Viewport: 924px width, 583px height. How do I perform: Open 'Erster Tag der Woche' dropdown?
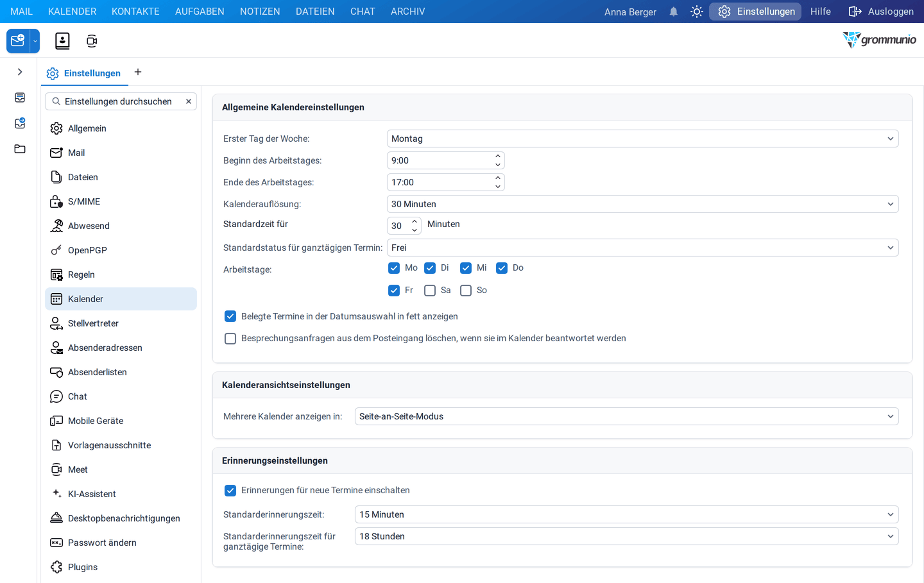pyautogui.click(x=642, y=139)
